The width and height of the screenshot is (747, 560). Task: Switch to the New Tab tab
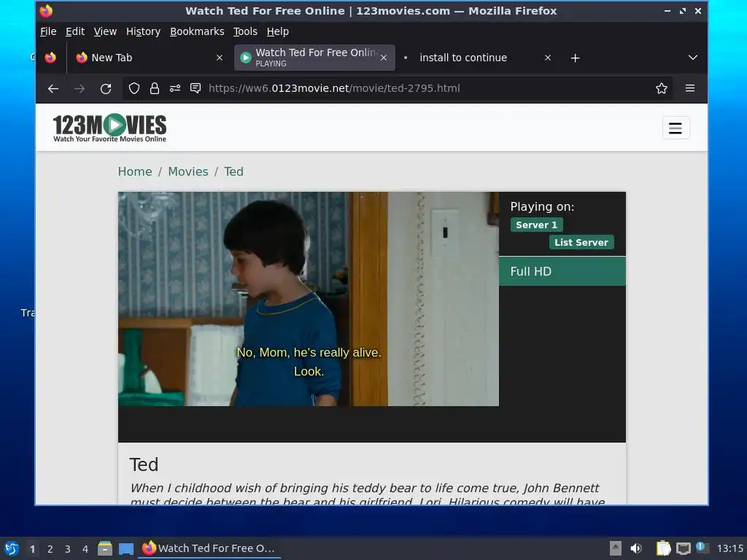pyautogui.click(x=142, y=58)
